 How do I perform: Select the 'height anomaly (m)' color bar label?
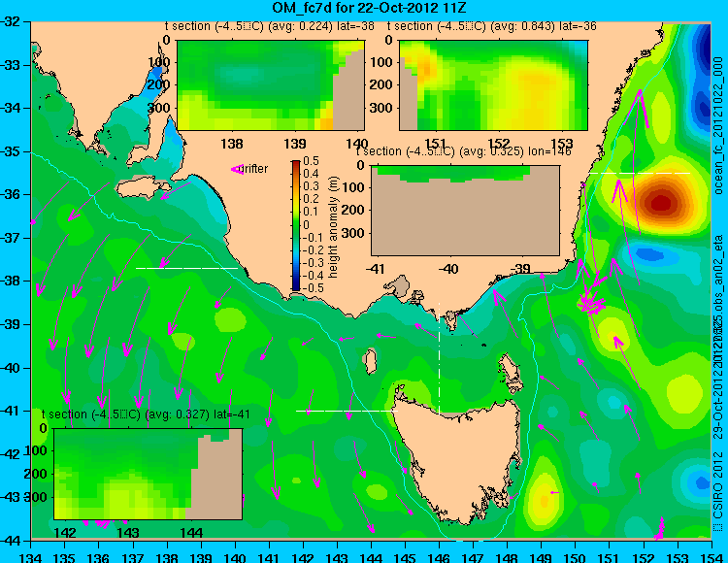(x=333, y=228)
